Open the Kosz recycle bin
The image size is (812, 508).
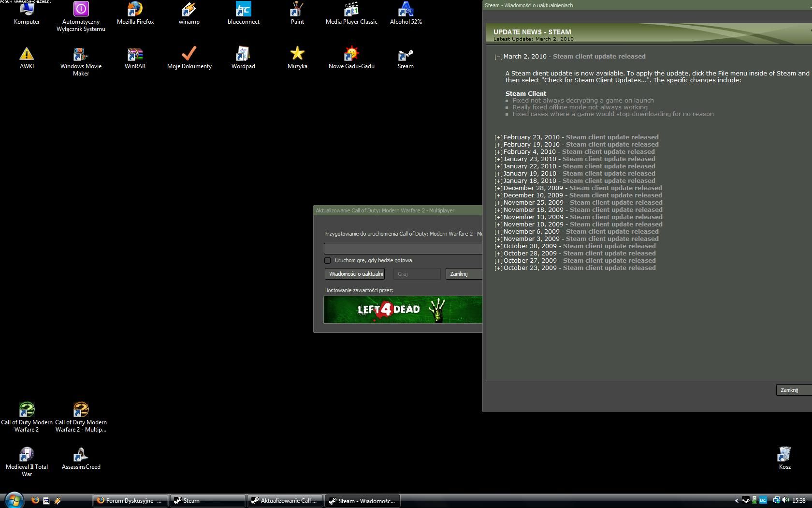(784, 455)
